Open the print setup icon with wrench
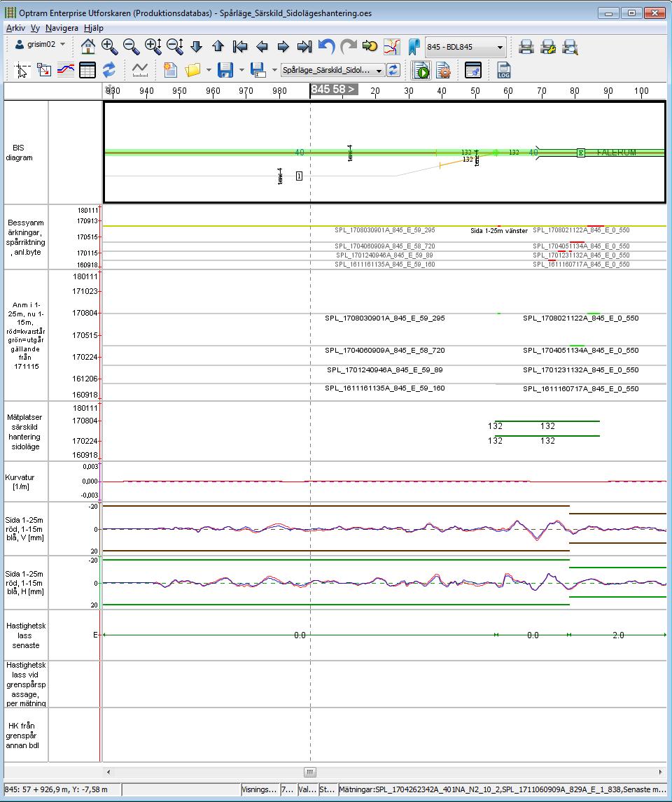672x802 pixels. tap(548, 47)
